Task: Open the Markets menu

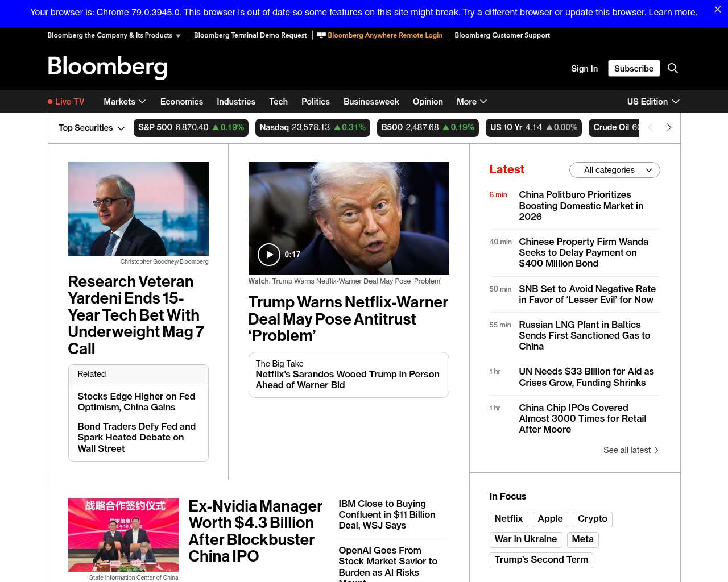Action: (x=125, y=102)
